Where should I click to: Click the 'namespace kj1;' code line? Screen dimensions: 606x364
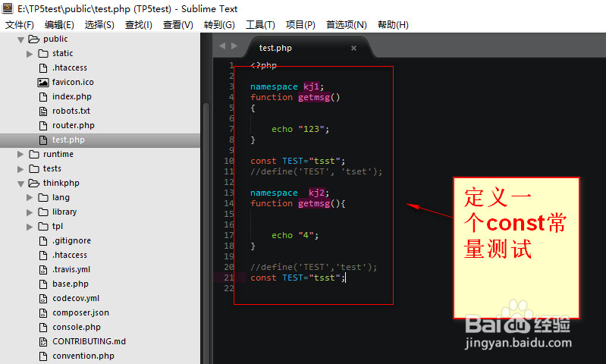[287, 86]
